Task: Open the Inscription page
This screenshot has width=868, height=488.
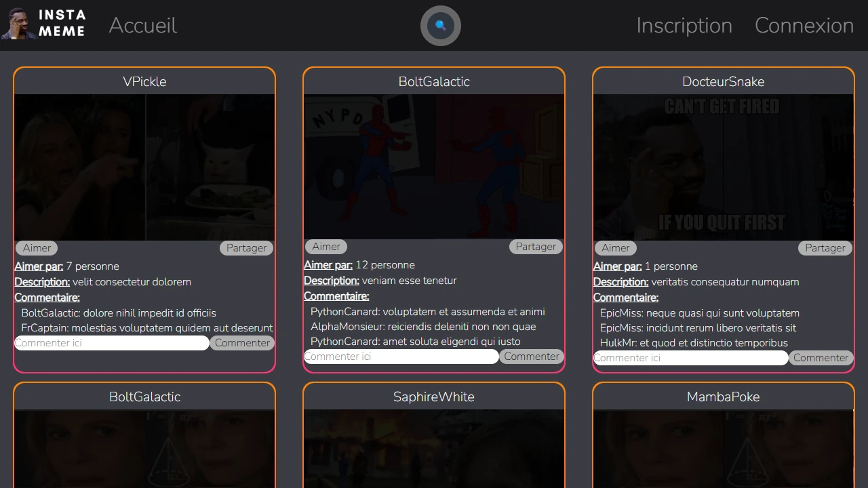Action: click(684, 25)
